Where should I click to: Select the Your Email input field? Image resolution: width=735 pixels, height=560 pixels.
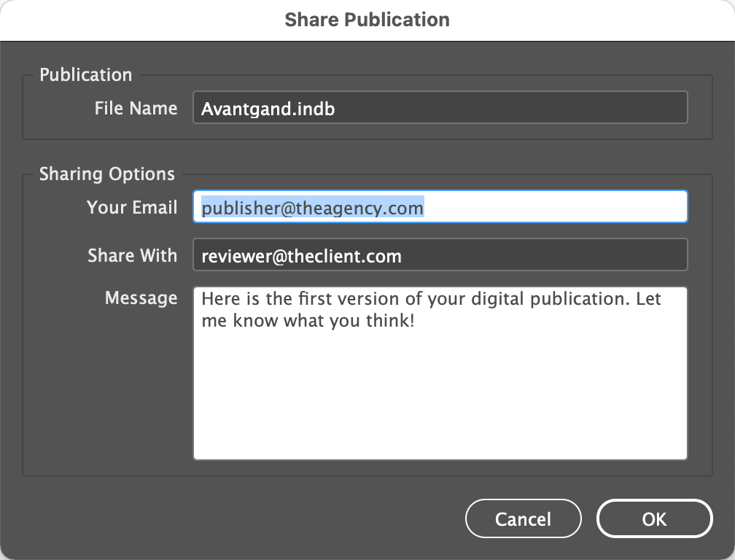[x=440, y=206]
